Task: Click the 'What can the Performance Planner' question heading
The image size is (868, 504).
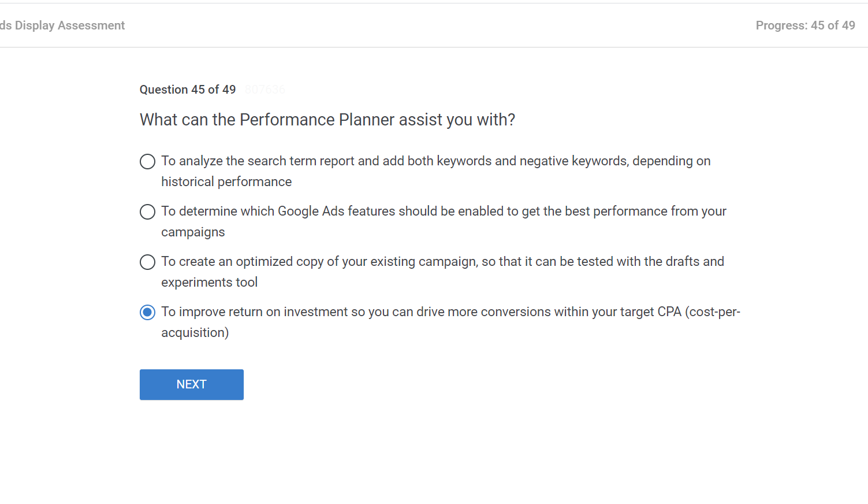Action: tap(327, 120)
